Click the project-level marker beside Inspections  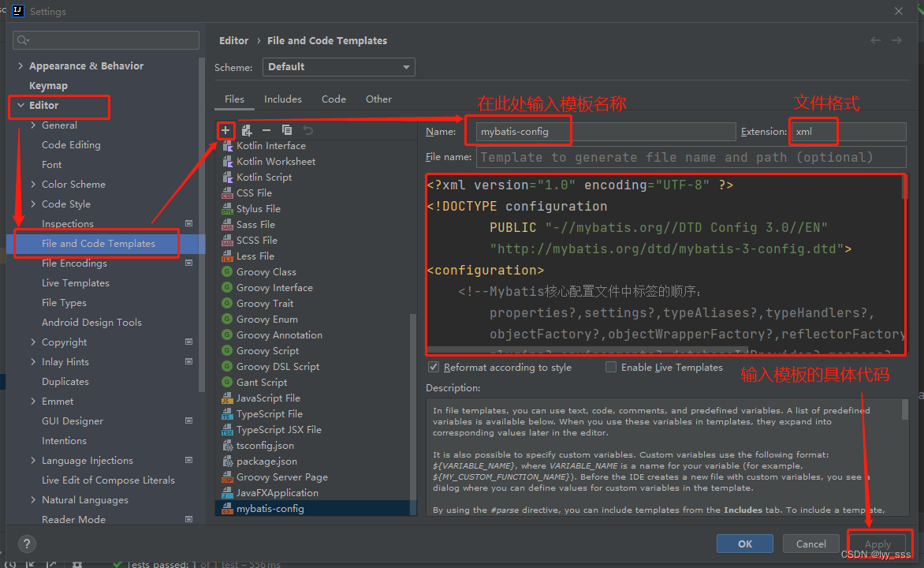coord(188,223)
